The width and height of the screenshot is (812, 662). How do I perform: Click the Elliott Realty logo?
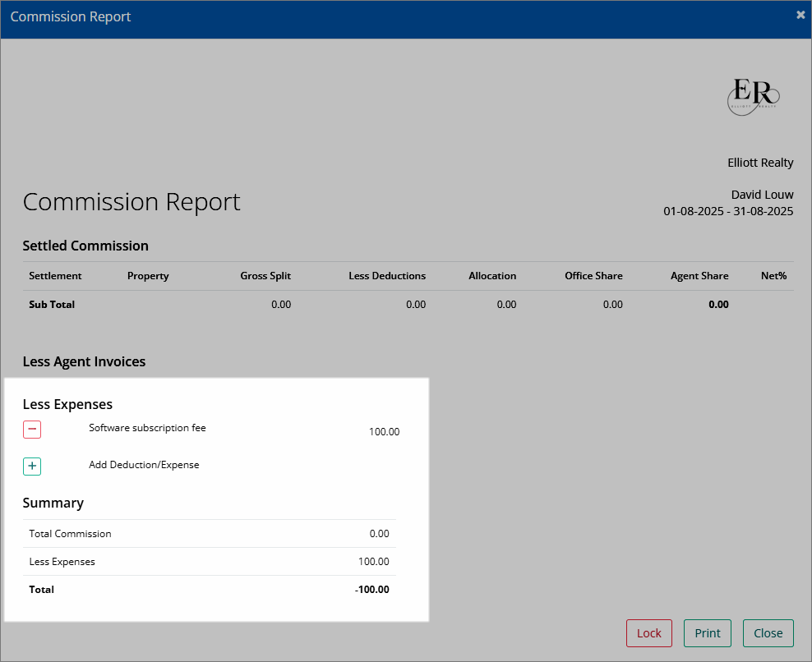tap(753, 97)
